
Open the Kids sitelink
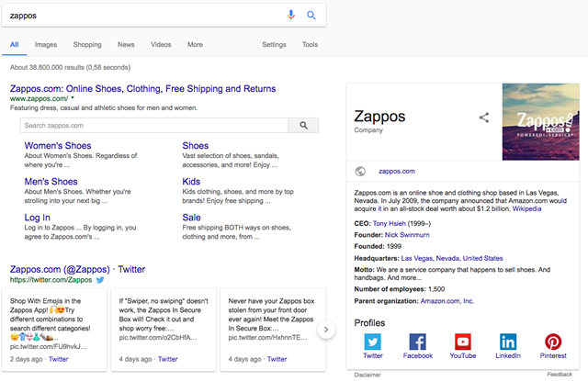(x=191, y=182)
